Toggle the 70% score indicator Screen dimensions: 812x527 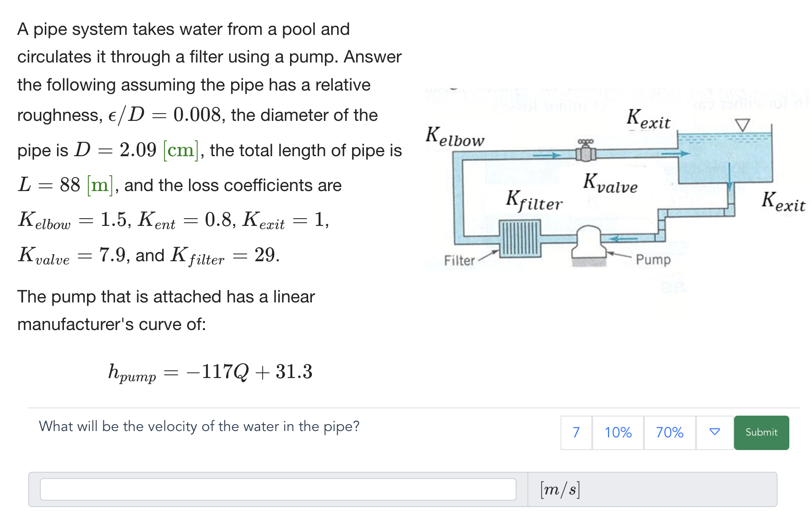pos(669,432)
